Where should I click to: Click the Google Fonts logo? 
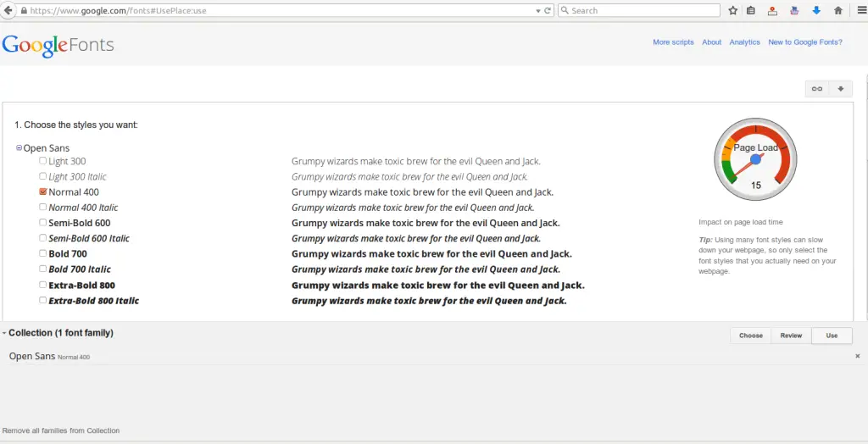click(x=58, y=45)
